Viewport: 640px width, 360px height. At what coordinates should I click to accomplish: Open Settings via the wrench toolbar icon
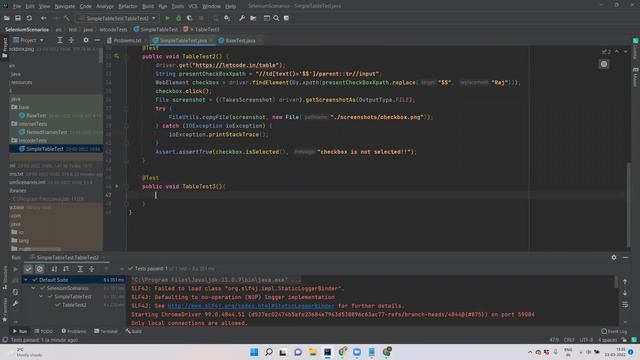pos(242,18)
